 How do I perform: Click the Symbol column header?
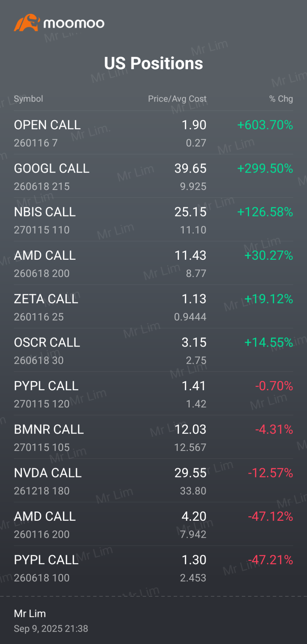[28, 99]
